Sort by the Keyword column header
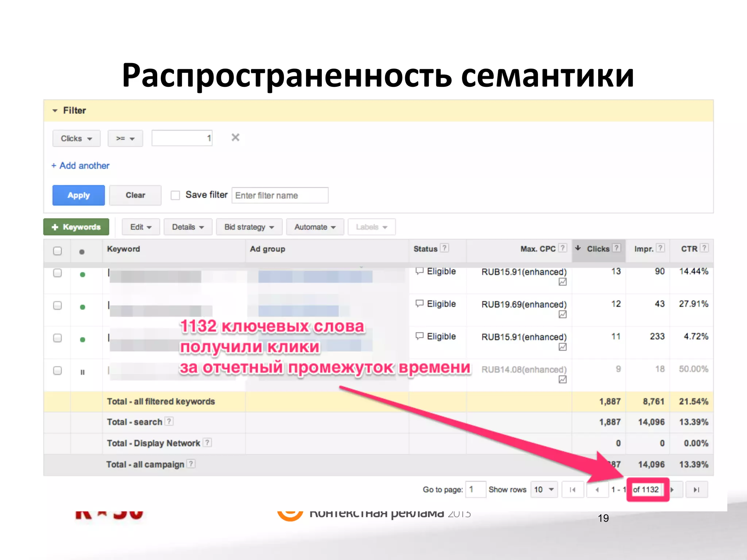The width and height of the screenshot is (747, 560). point(123,249)
